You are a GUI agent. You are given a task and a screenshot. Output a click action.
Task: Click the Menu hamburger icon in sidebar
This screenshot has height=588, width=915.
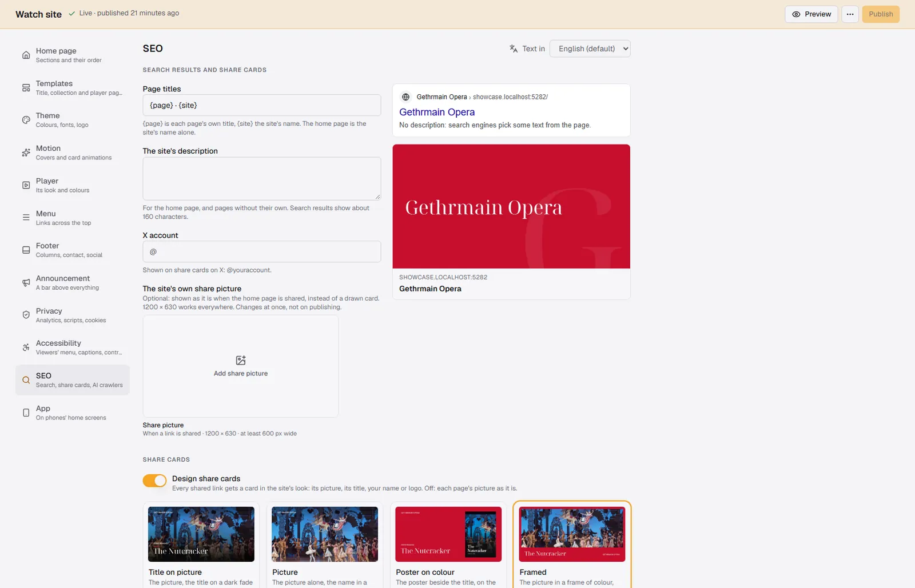(x=26, y=218)
